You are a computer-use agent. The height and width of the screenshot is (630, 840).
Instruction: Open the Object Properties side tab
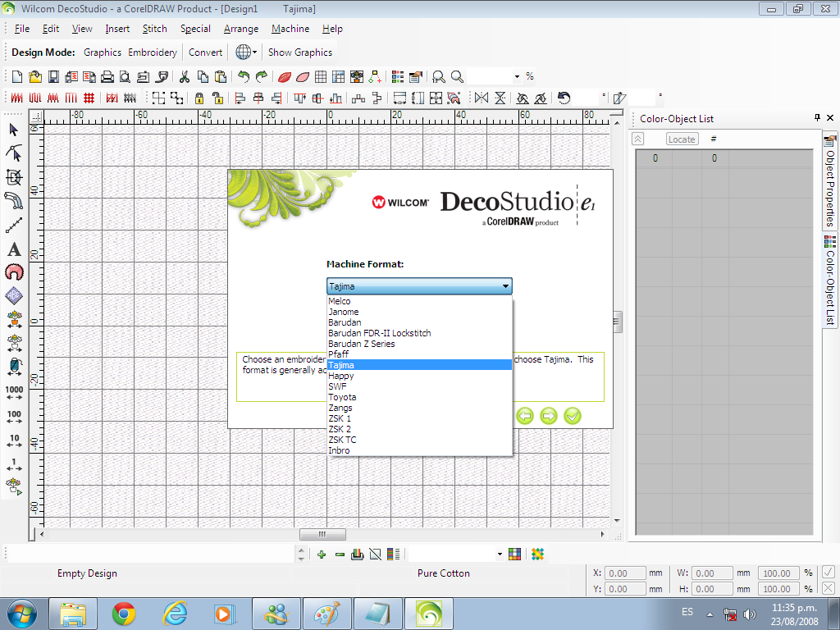[830, 182]
